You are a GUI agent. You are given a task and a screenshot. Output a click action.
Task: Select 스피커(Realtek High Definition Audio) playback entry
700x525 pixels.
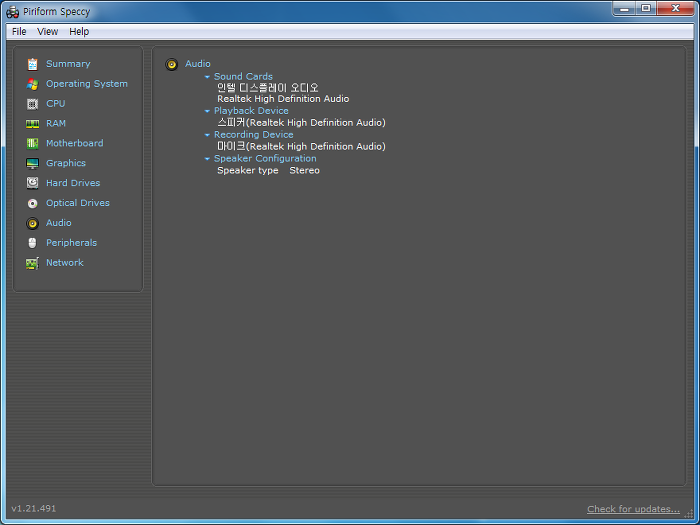(301, 122)
